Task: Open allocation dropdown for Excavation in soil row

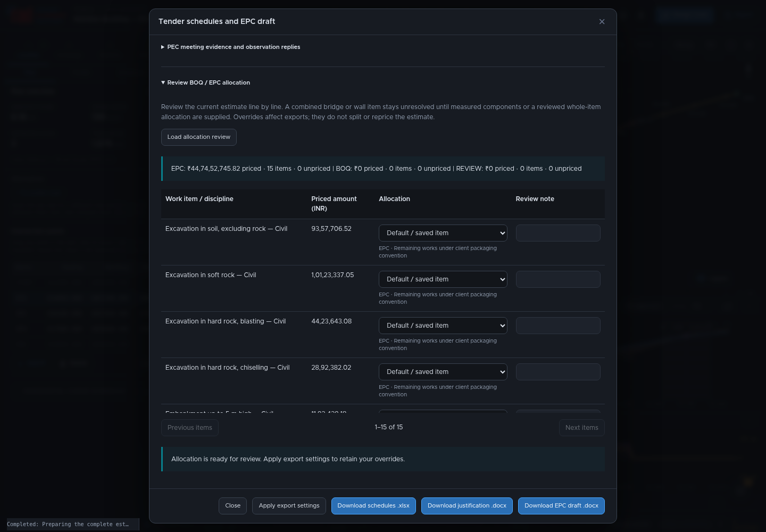Action: [x=443, y=233]
